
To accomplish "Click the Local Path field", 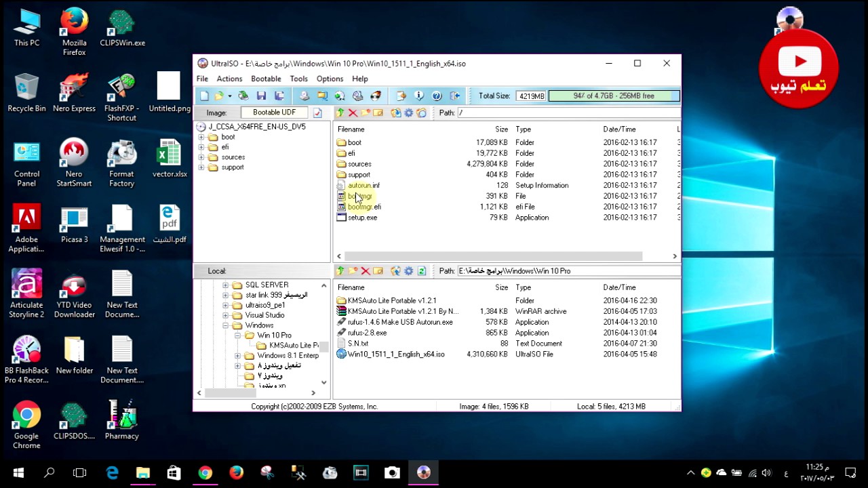I will [568, 271].
